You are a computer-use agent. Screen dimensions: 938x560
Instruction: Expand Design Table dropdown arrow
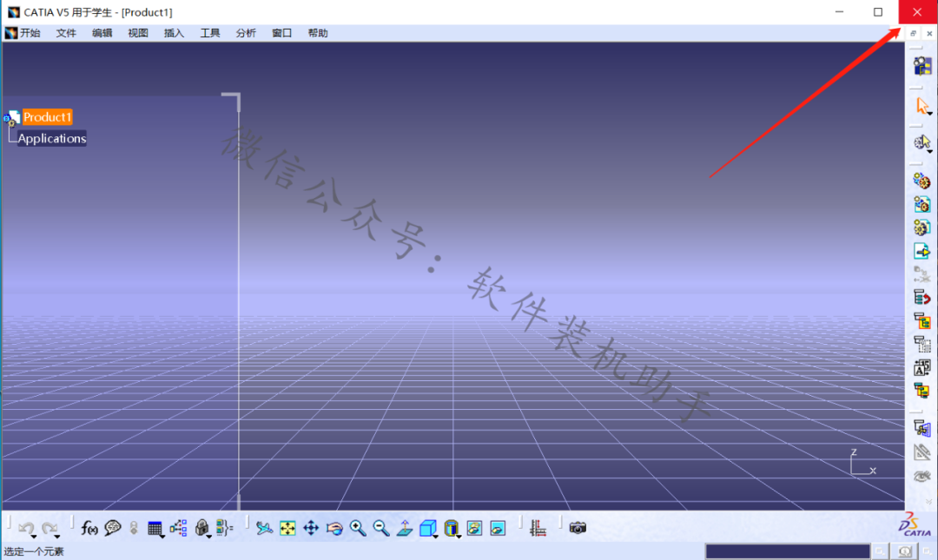click(162, 536)
